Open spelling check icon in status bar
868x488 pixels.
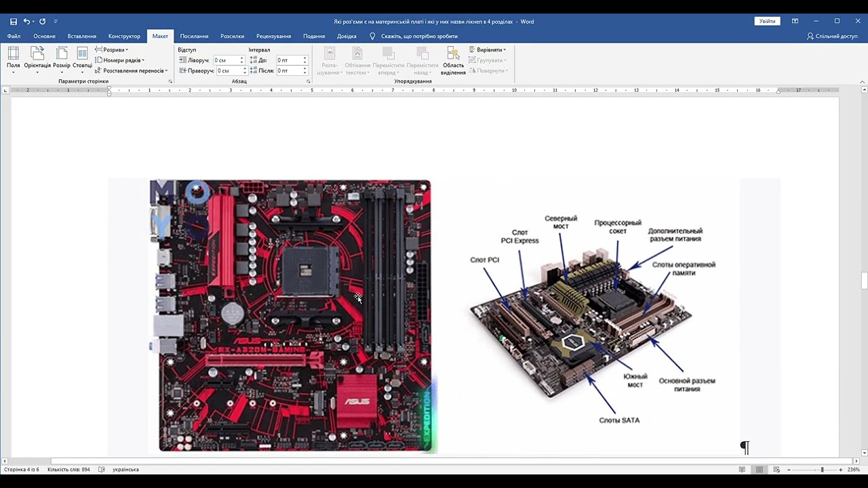[x=102, y=470]
